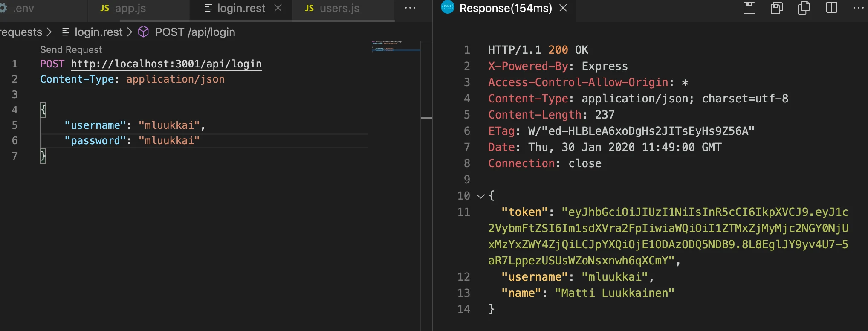Viewport: 868px width, 331px height.
Task: Open more actions in response pane
Action: [x=859, y=8]
